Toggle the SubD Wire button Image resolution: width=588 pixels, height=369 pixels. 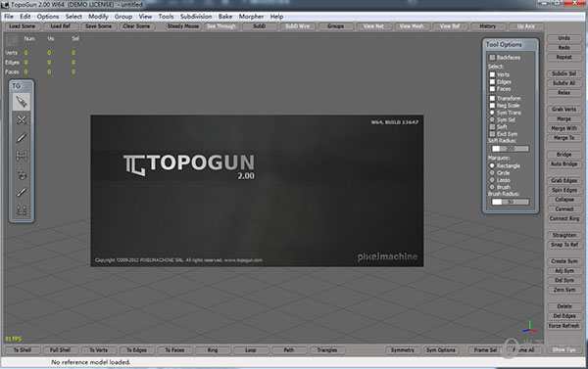[297, 26]
